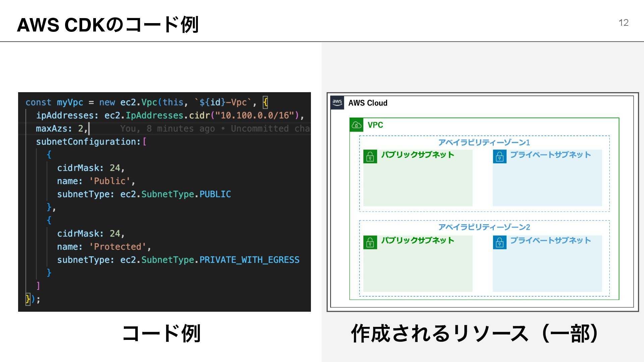Click the slide page number 12
644x362 pixels.
623,23
